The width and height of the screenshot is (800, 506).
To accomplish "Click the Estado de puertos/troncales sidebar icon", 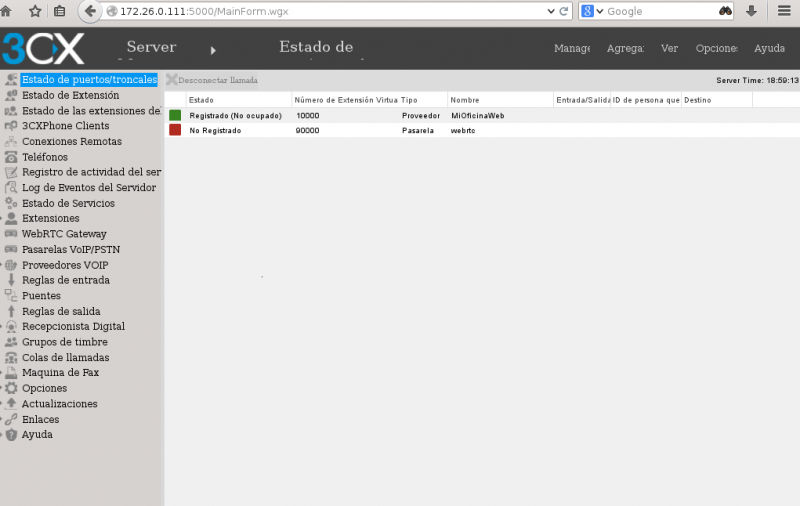I will 11,80.
